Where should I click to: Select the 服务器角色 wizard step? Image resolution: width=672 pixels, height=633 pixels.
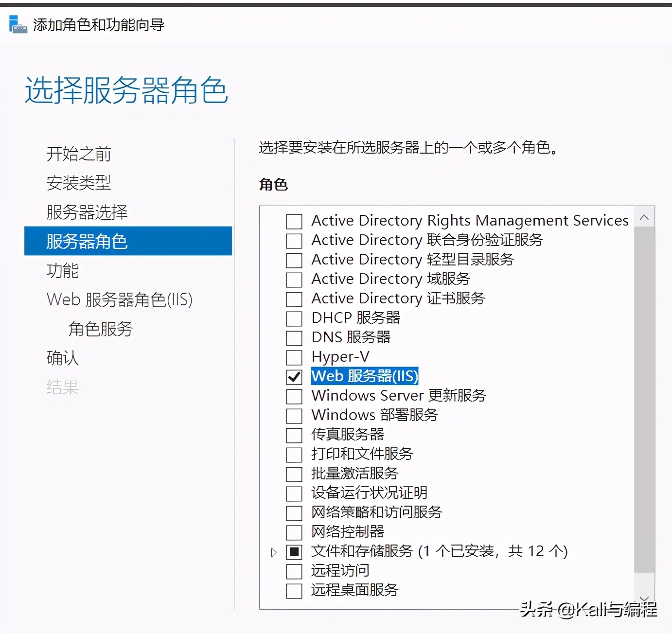(x=128, y=241)
